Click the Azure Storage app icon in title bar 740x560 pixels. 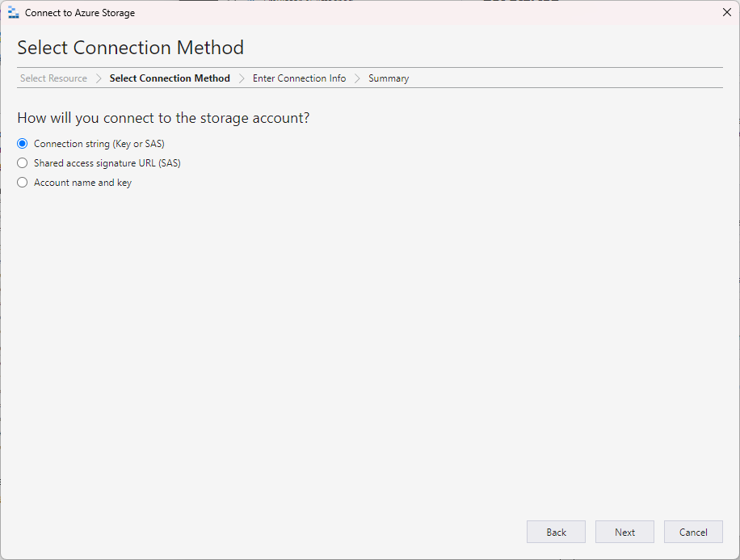(13, 13)
